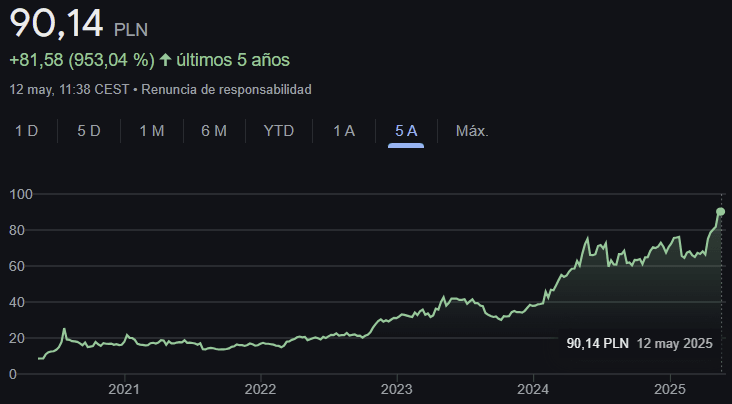Switch to the 1 A yearly view
Screen dimensions: 732x404
(x=344, y=131)
